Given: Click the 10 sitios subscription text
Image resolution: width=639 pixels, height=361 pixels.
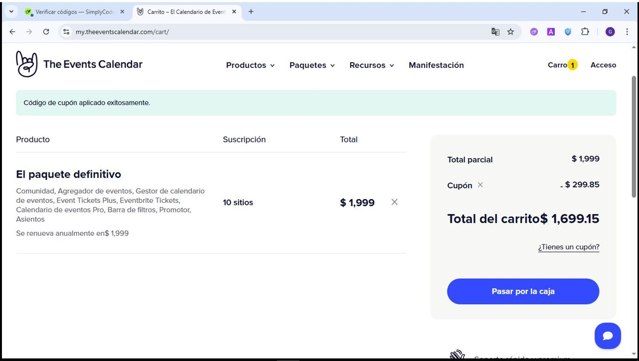Looking at the screenshot, I should point(238,203).
